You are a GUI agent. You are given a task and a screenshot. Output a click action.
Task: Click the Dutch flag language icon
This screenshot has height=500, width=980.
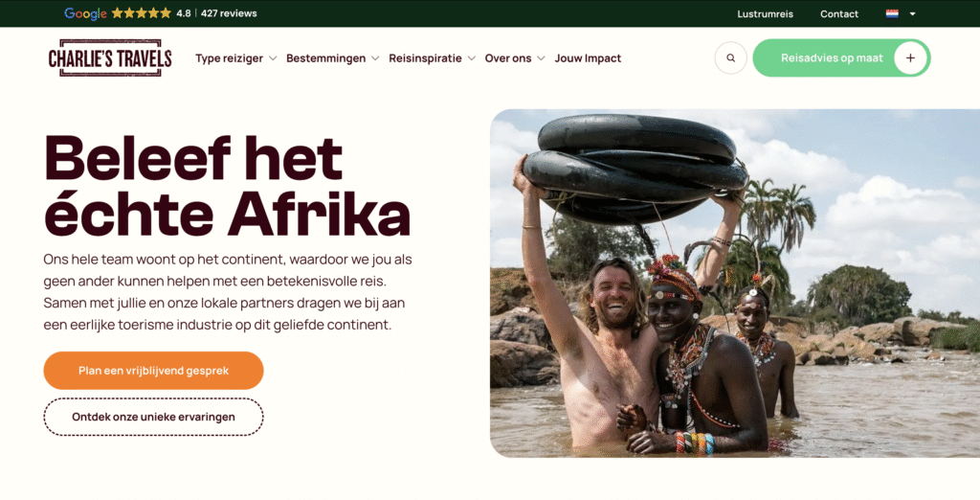892,13
